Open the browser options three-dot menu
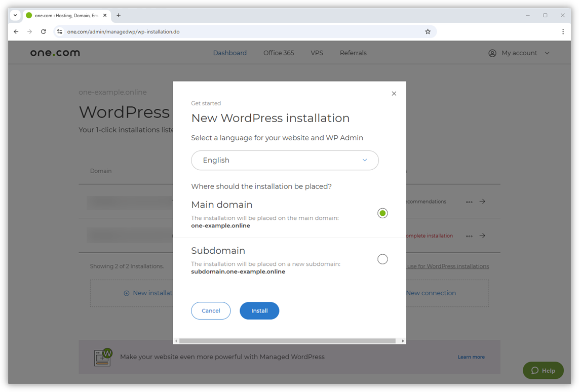The width and height of the screenshot is (579, 392). point(563,31)
